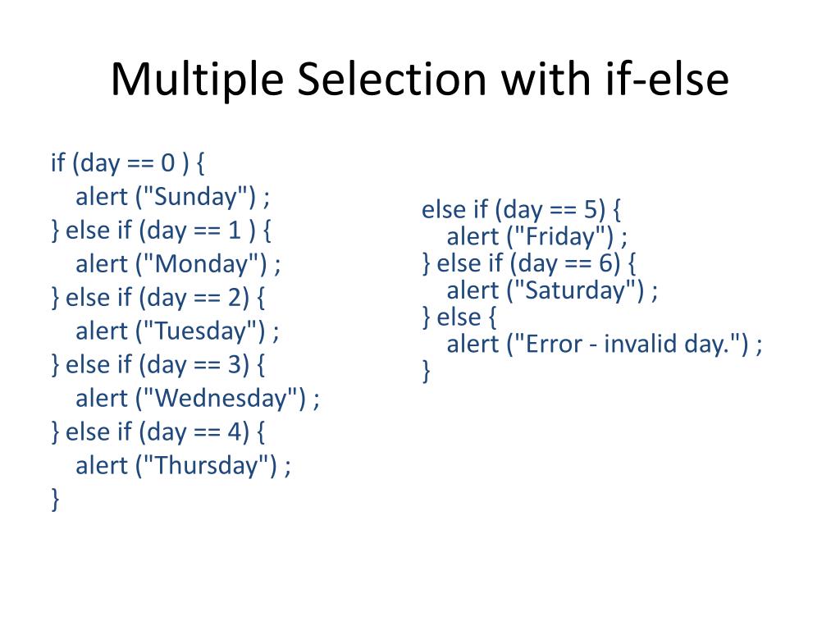Select the alert ("Friday") statement
This screenshot has width=840, height=630.
(536, 237)
